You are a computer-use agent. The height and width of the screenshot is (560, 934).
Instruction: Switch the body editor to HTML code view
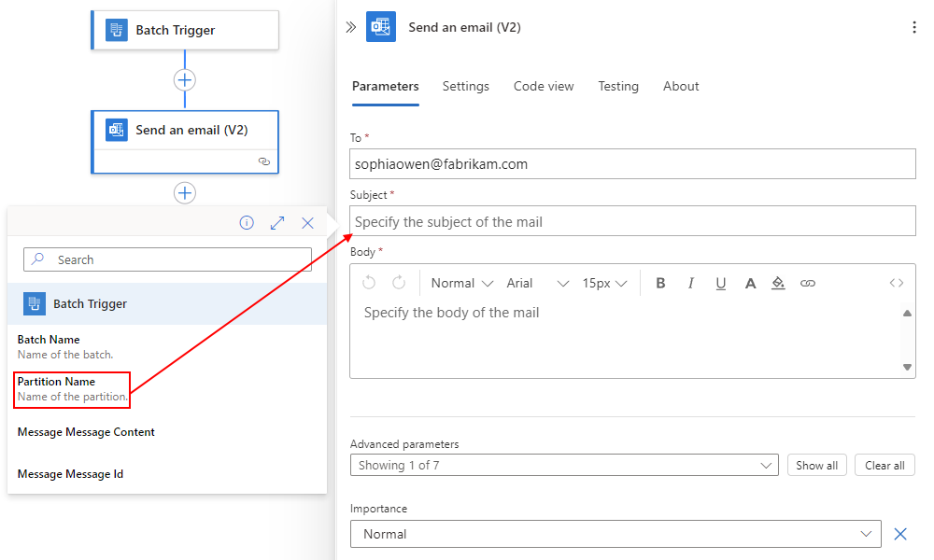click(896, 283)
